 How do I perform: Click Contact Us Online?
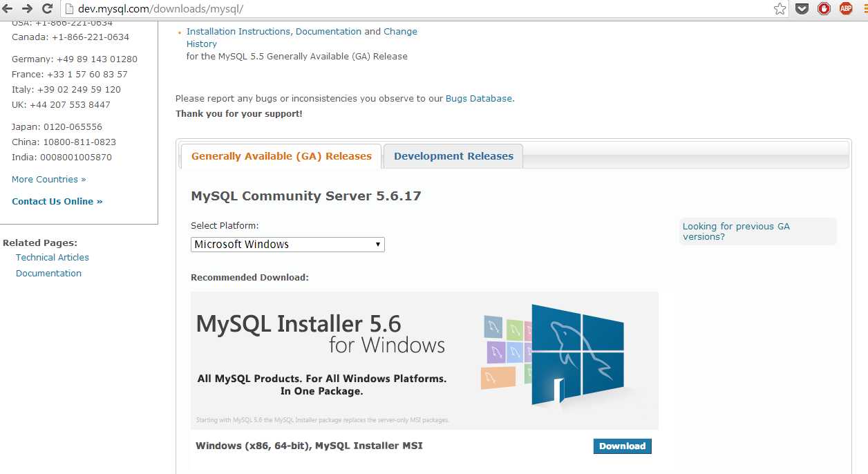tap(57, 202)
